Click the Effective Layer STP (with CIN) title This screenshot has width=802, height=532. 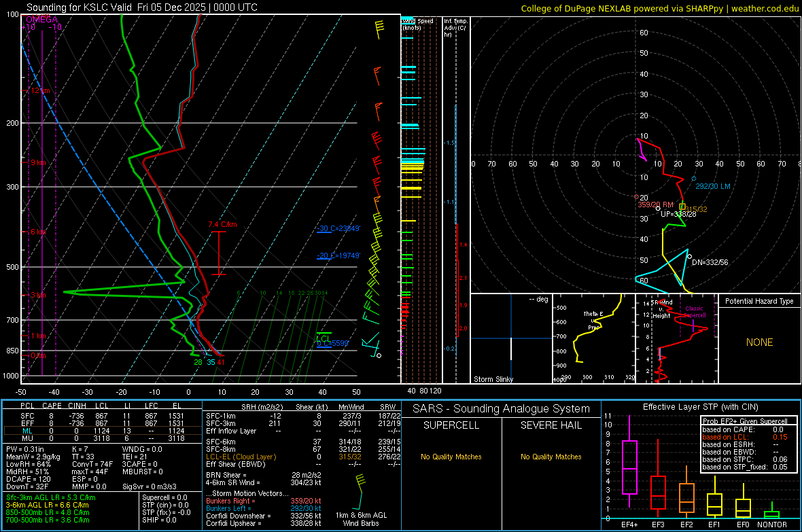click(x=700, y=407)
